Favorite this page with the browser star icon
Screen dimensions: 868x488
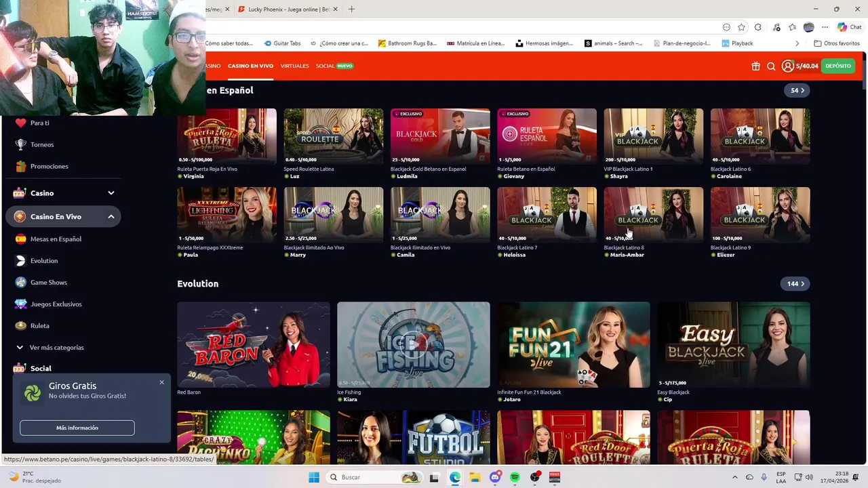[x=741, y=27]
